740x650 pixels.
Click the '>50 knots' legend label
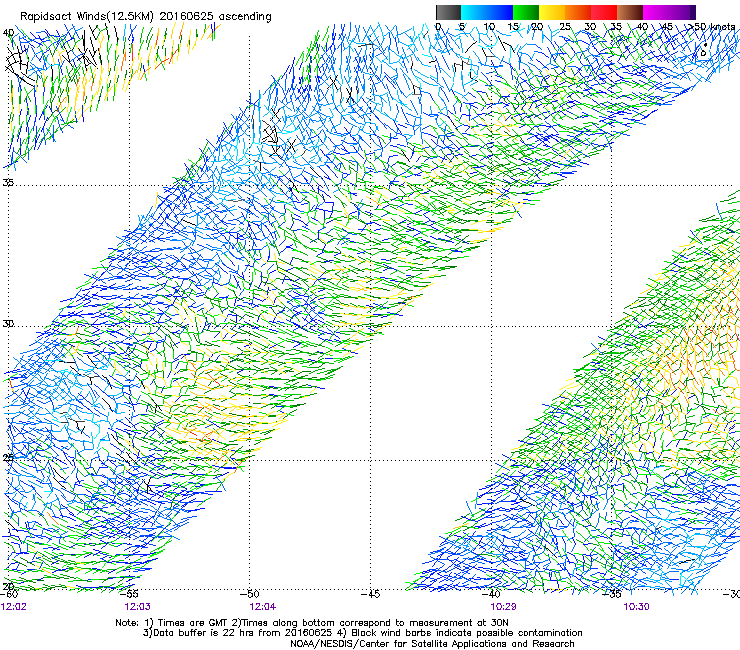pyautogui.click(x=711, y=27)
